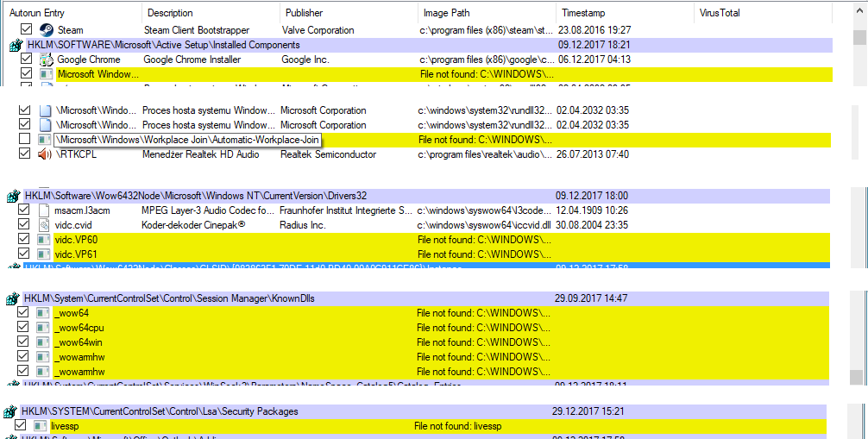
Task: Click the c:\windows\syswow64\iccvid.dll image path
Action: 484,225
